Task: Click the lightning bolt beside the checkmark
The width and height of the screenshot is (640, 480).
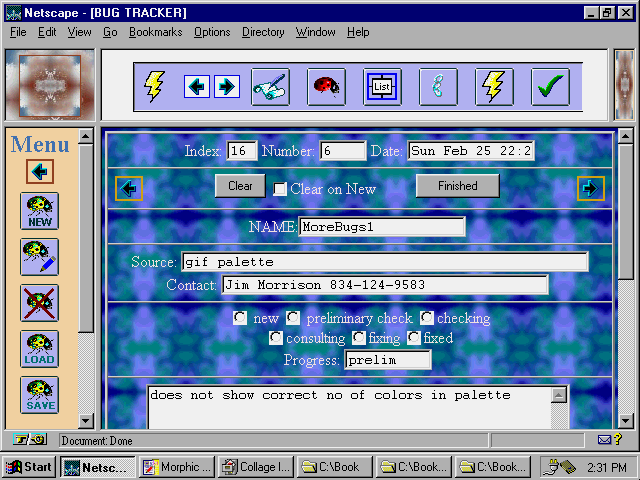Action: point(494,87)
